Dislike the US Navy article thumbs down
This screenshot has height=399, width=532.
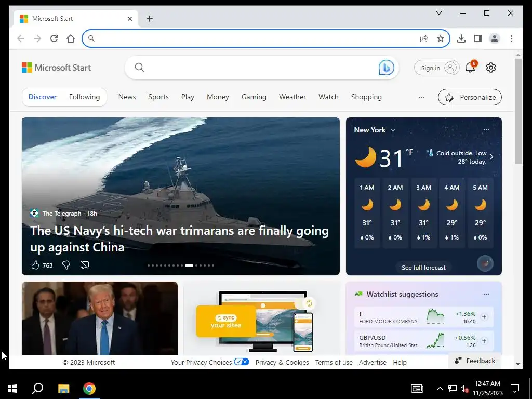(x=66, y=265)
